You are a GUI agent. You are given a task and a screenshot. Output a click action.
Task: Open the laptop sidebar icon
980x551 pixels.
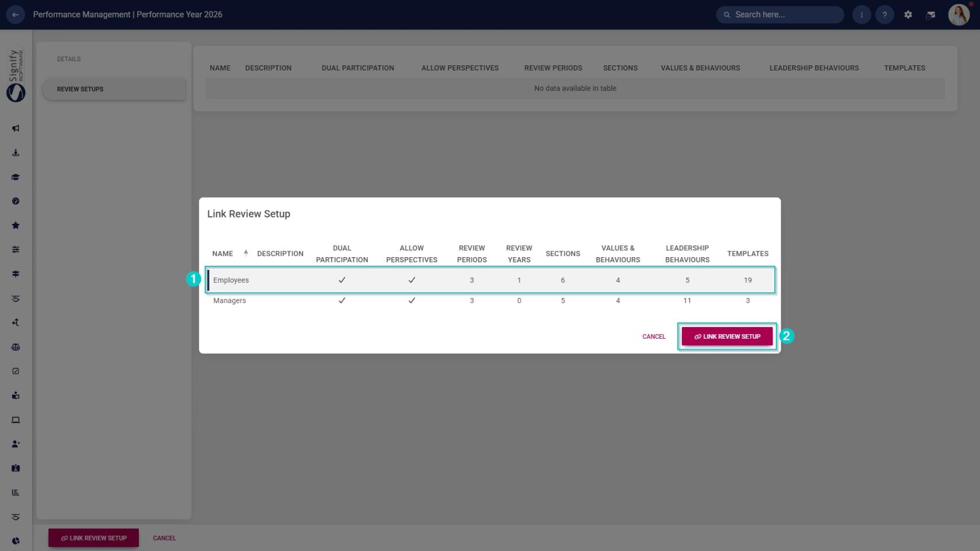tap(16, 420)
